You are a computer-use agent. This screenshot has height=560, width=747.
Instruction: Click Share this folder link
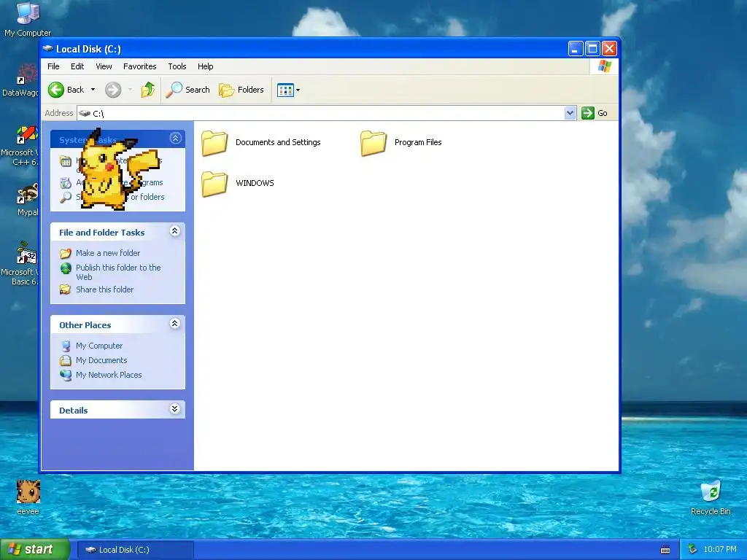click(x=105, y=289)
